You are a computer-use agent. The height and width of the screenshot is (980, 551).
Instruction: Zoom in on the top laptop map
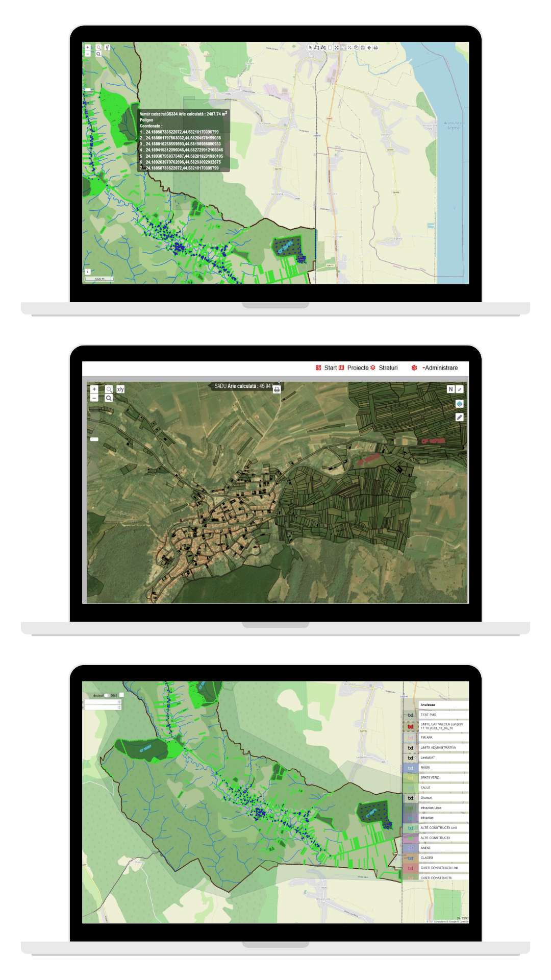(x=88, y=47)
